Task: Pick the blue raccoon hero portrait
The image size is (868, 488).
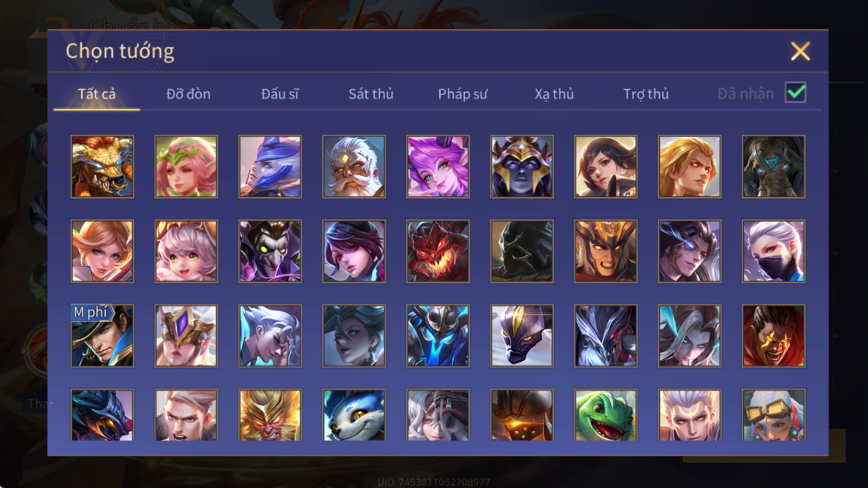Action: coord(354,415)
